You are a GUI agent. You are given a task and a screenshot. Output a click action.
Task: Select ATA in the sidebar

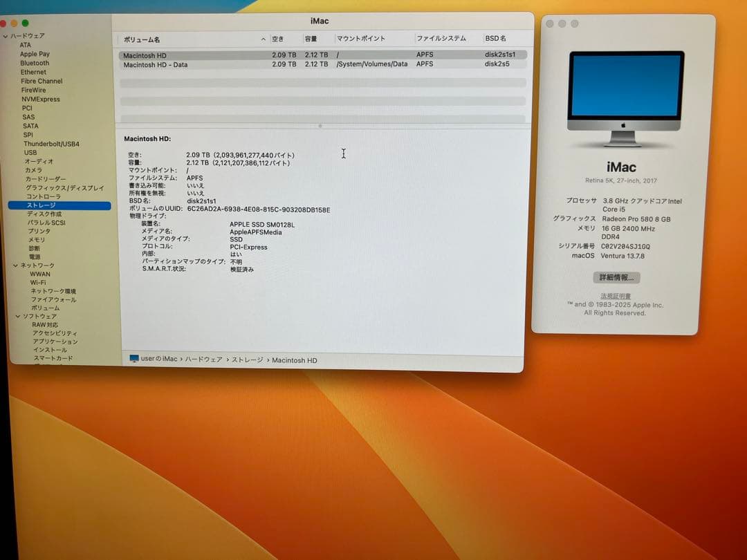[x=26, y=45]
